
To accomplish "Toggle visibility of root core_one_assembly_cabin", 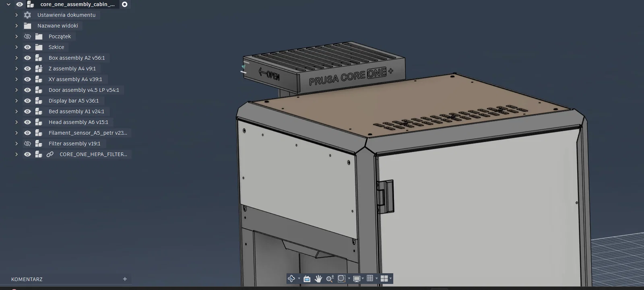I will click(19, 4).
